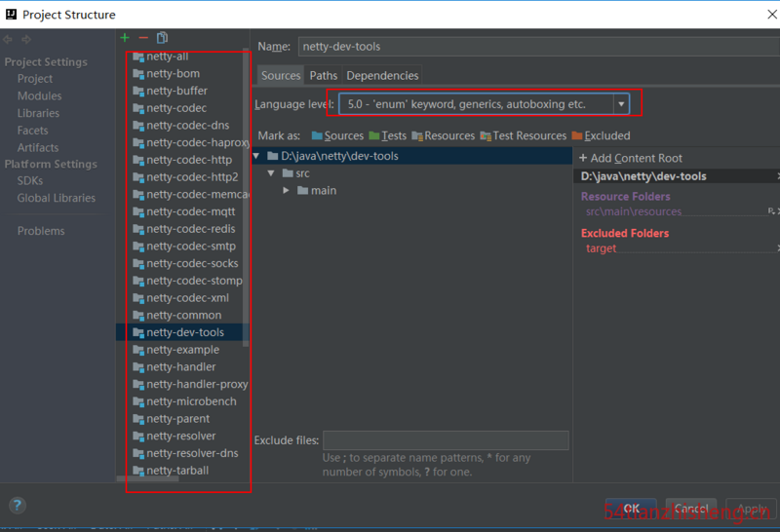Click the target excluded folder entry
Viewport: 780px width, 532px height.
tap(601, 248)
